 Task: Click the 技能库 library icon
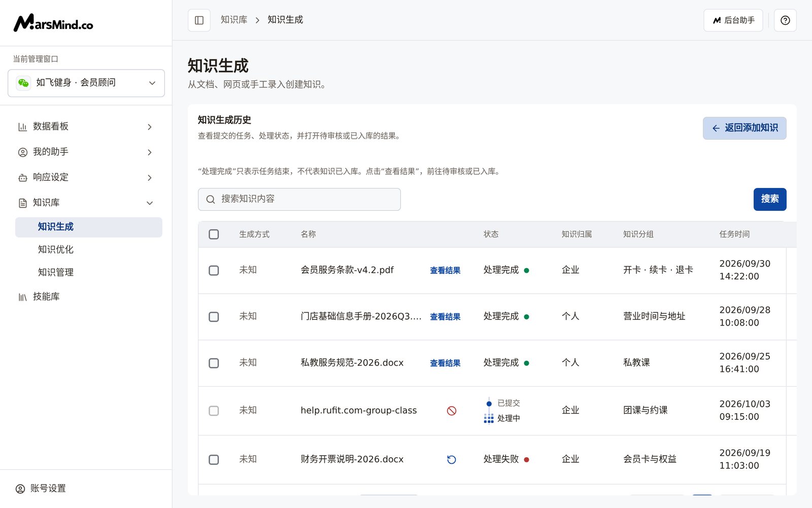23,297
